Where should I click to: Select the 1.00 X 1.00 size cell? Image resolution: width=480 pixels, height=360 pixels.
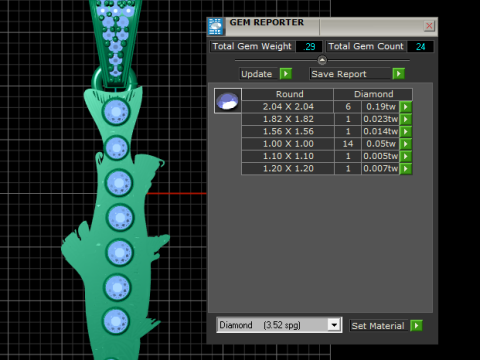click(288, 144)
